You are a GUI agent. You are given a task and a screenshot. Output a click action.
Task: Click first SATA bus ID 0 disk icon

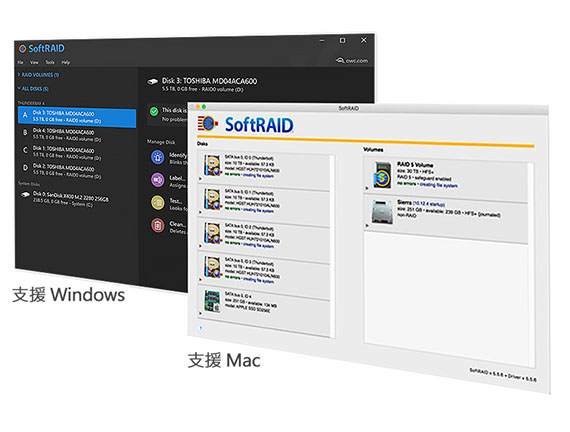click(213, 166)
